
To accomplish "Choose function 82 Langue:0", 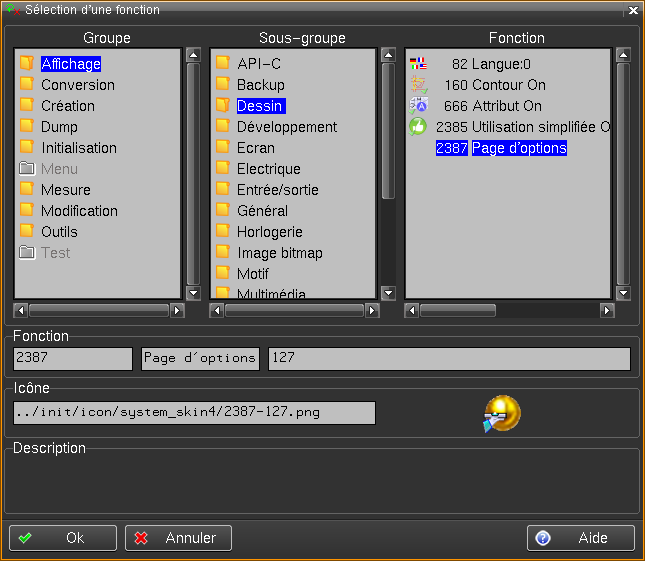I will pos(491,64).
